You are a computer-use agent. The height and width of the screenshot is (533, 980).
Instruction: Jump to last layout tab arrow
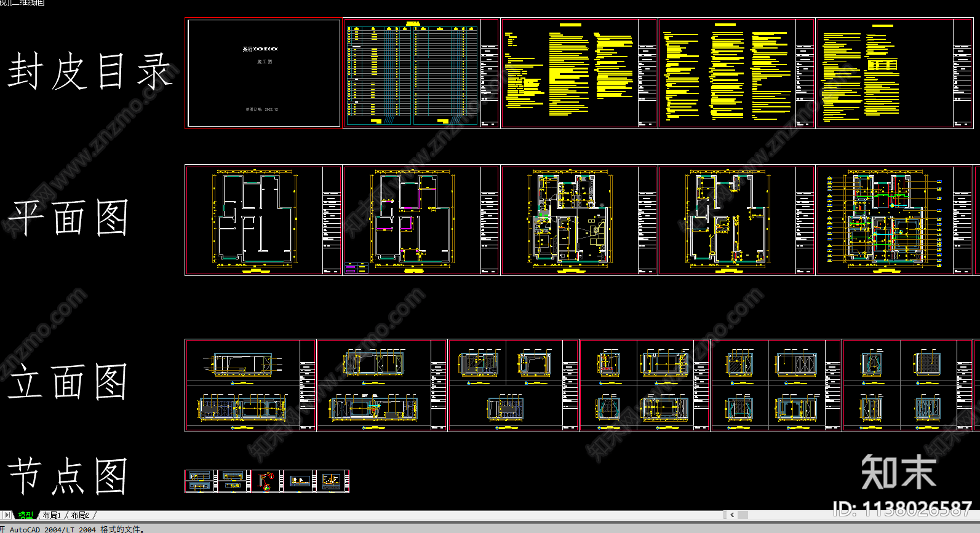coord(7,515)
